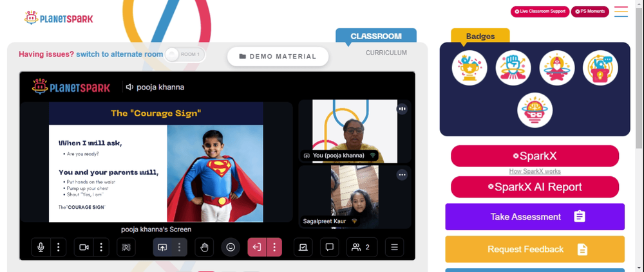Select Sagalpreet Kaur's video thumbnail
The width and height of the screenshot is (644, 272).
point(355,197)
